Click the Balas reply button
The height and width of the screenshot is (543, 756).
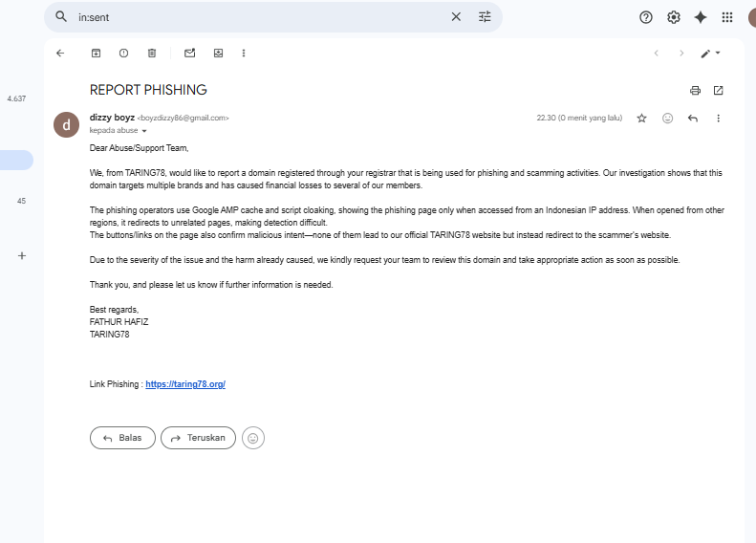(122, 438)
